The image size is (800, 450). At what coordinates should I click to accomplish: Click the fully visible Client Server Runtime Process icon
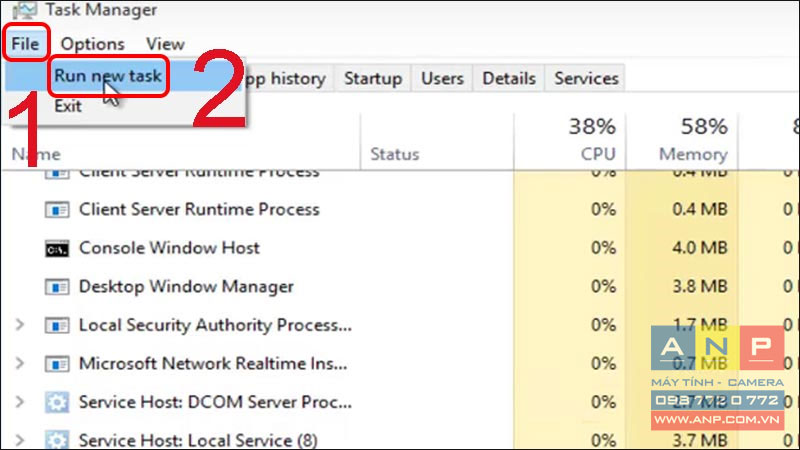(57, 210)
